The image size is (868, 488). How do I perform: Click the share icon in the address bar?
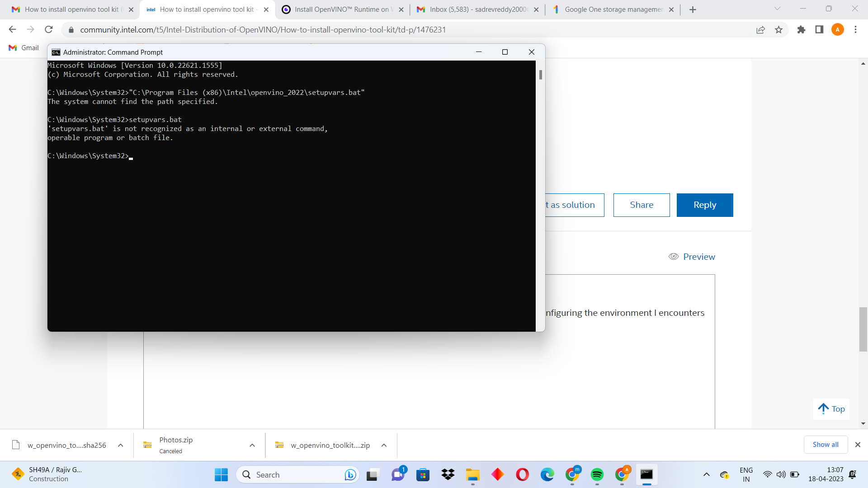tap(761, 29)
